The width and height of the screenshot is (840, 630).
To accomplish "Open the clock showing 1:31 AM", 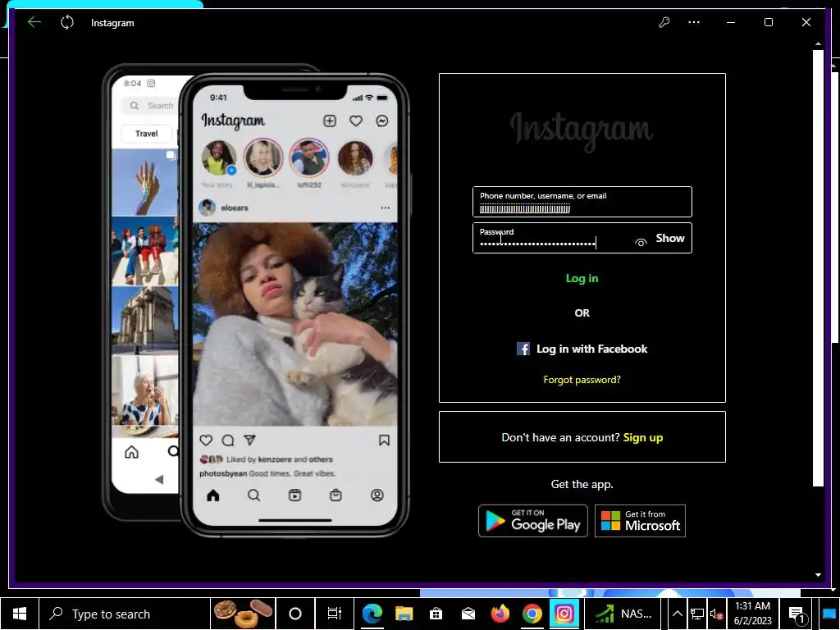I will point(753,614).
